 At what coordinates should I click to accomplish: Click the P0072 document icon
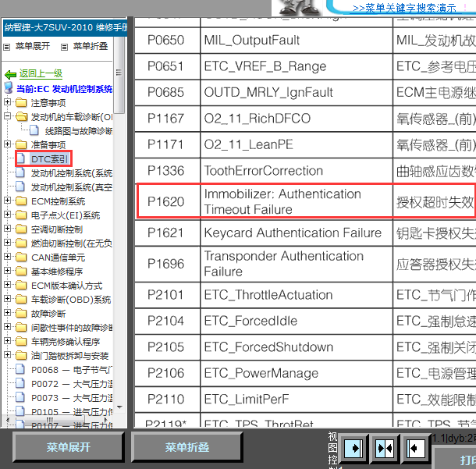pyautogui.click(x=20, y=383)
